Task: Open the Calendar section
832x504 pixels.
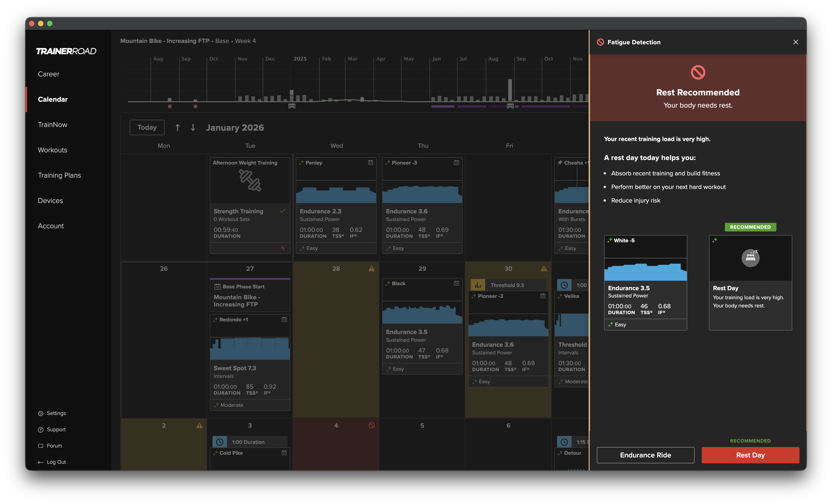Action: [53, 99]
